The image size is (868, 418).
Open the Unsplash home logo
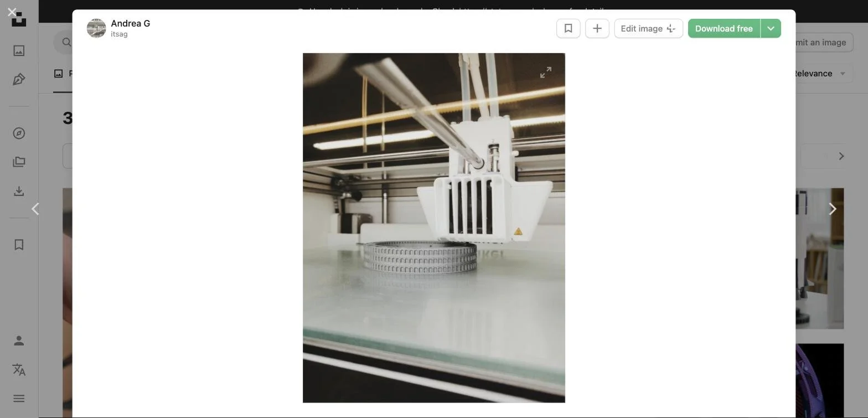click(19, 19)
